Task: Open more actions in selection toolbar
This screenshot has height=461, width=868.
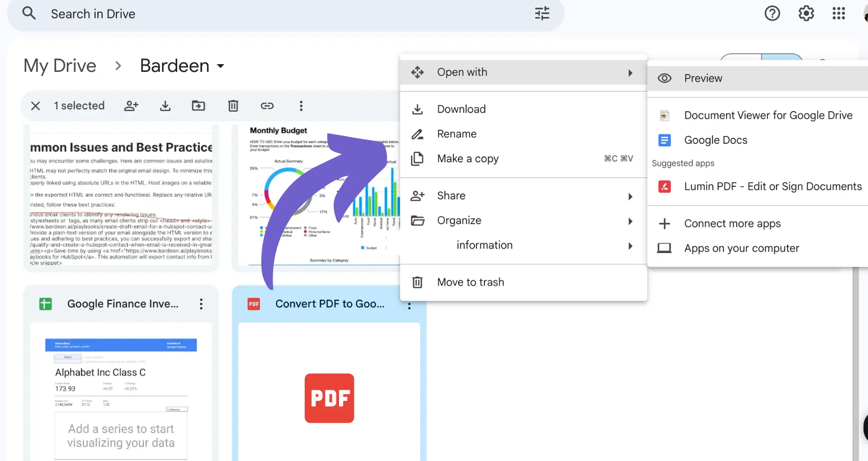Action: pyautogui.click(x=301, y=106)
